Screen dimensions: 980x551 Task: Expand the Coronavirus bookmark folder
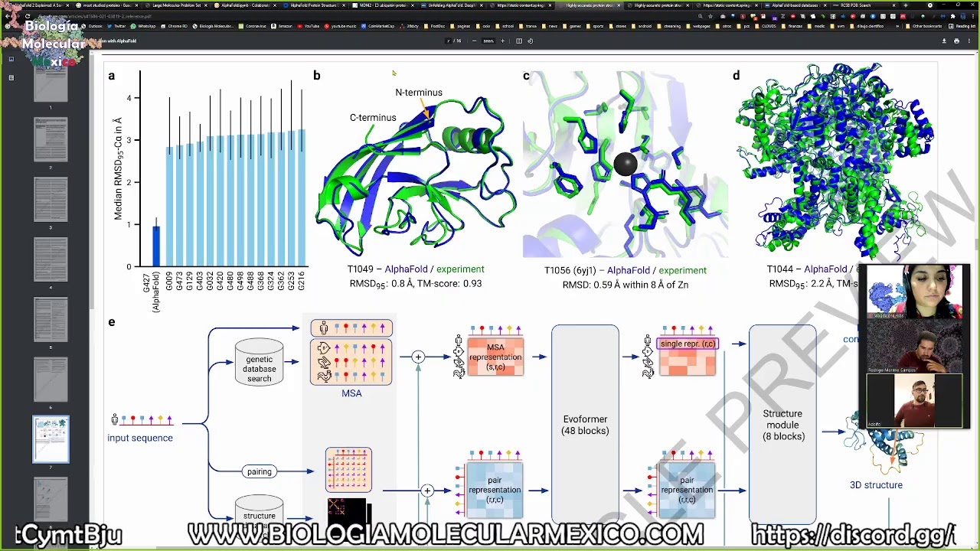pyautogui.click(x=252, y=26)
